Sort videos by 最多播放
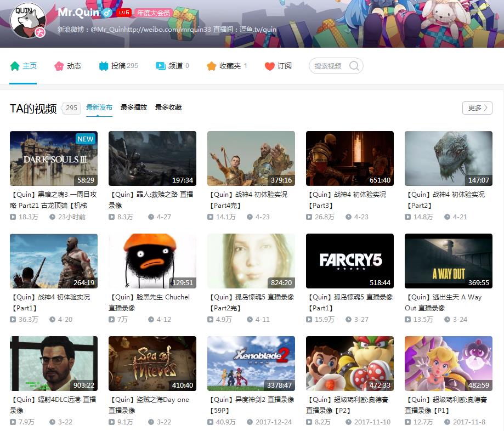The image size is (504, 431). [134, 107]
